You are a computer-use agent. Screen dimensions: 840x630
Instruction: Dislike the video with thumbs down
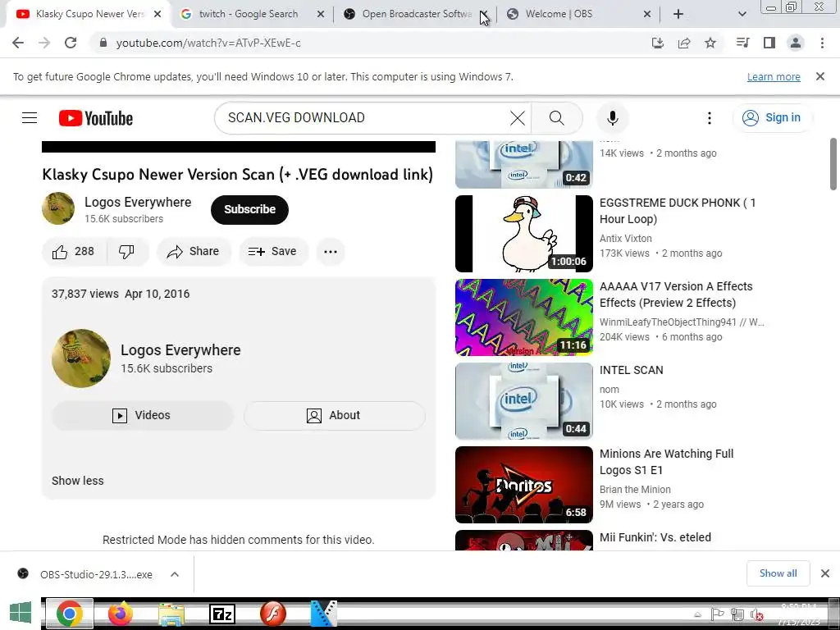pos(127,252)
